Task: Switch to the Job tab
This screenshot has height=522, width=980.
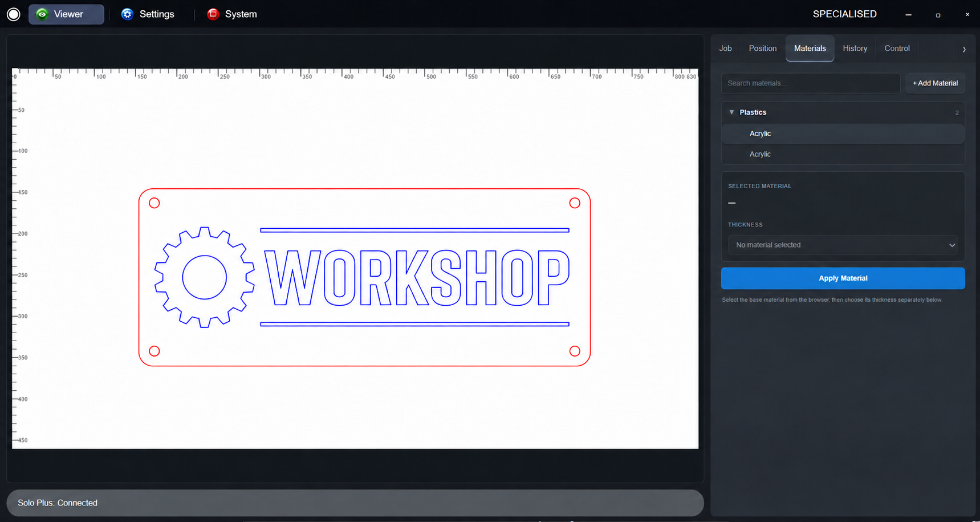Action: pyautogui.click(x=725, y=48)
